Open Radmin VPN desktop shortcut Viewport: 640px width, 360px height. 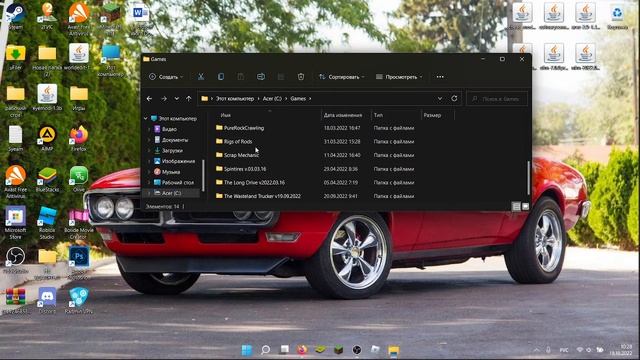click(x=79, y=300)
